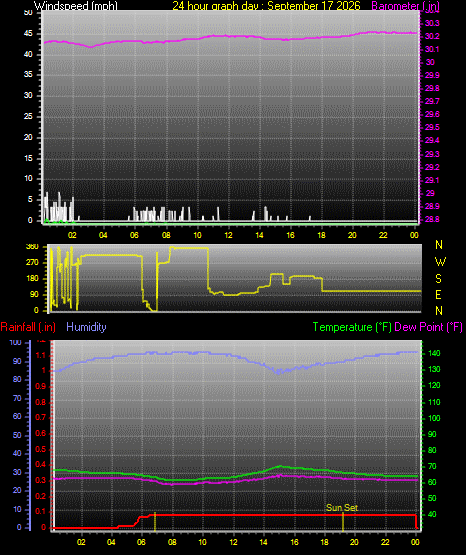Click the Humidity legend label
This screenshot has width=466, height=555.
coord(86,327)
